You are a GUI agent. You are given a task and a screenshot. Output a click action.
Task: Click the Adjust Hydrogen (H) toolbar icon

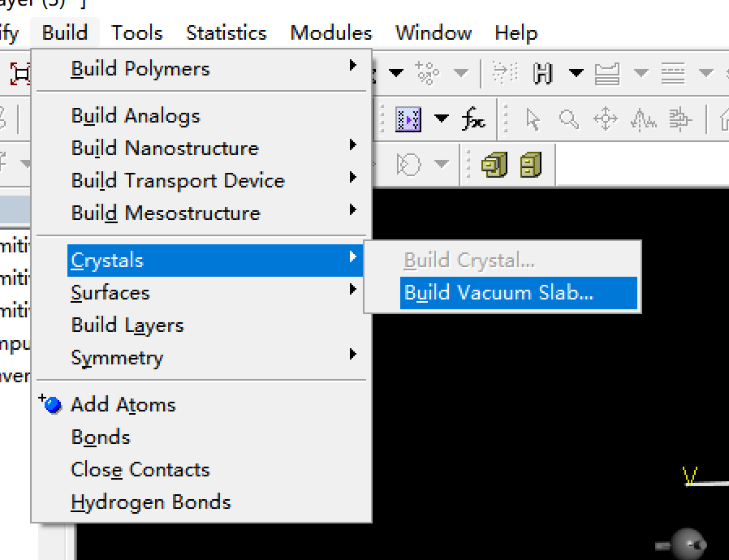tap(543, 74)
